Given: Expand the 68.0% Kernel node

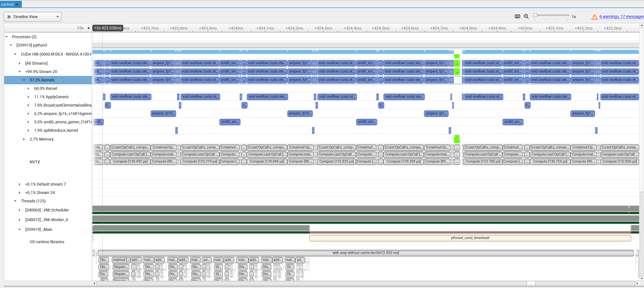Looking at the screenshot, I should click(x=28, y=88).
